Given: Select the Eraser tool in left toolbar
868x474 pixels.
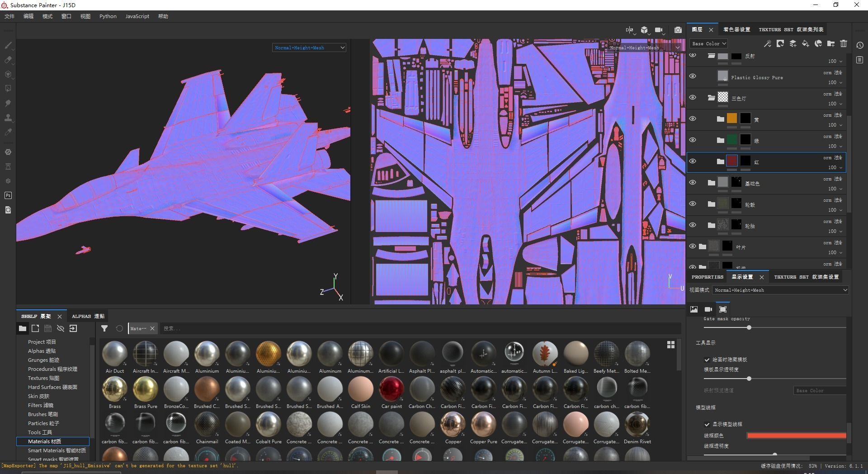Looking at the screenshot, I should coord(8,60).
